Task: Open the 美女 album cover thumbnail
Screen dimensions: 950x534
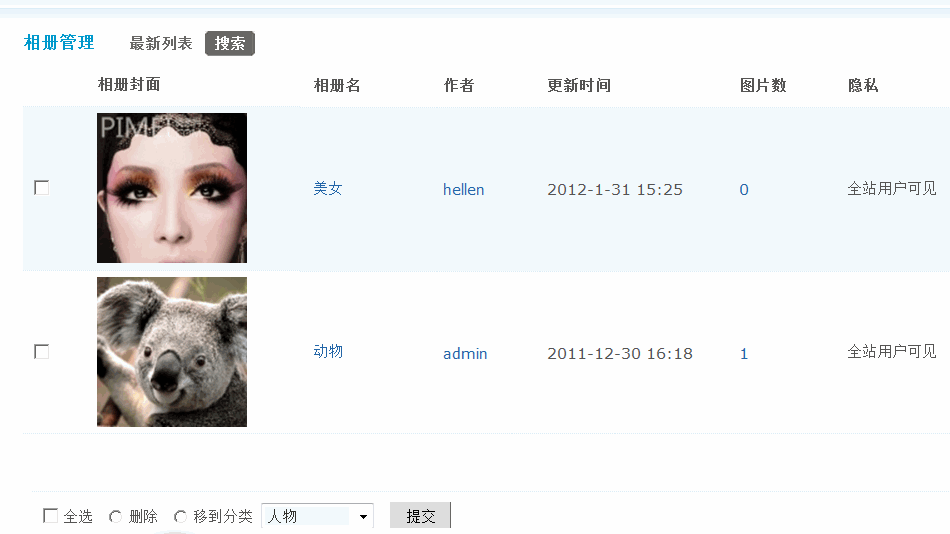Action: click(172, 188)
